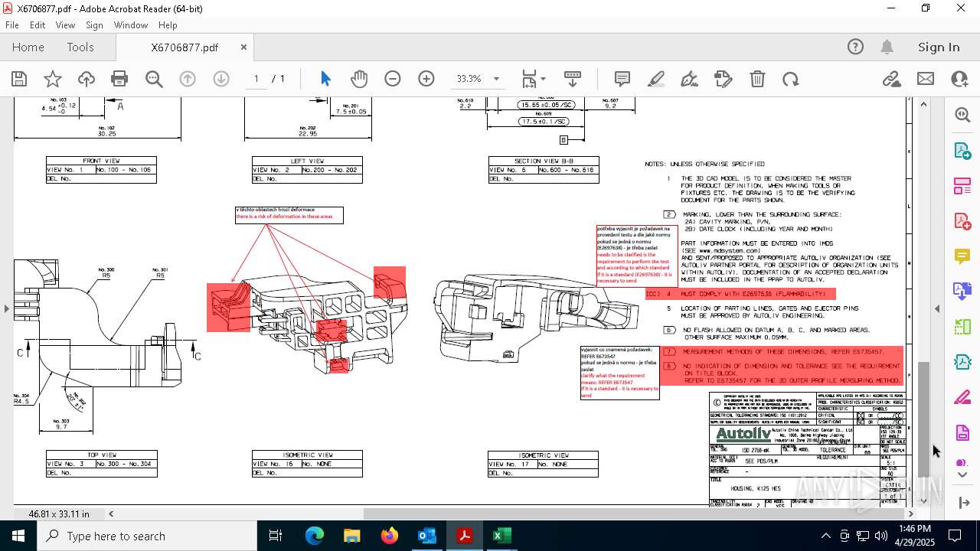This screenshot has width=980, height=551.
Task: Print the document using the printer icon
Action: [119, 79]
